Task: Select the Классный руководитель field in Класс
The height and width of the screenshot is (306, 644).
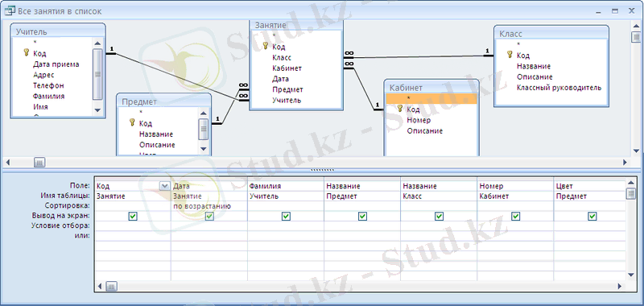Action: coord(559,88)
